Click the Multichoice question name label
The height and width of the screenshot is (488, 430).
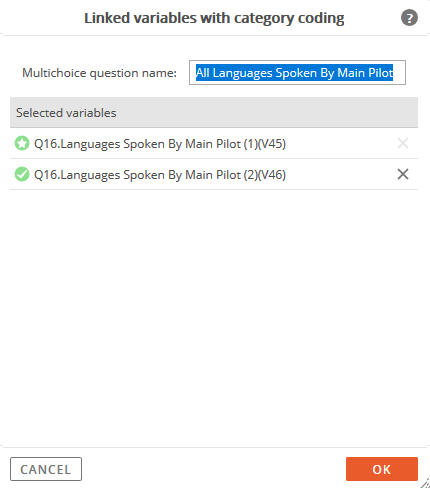pyautogui.click(x=99, y=73)
